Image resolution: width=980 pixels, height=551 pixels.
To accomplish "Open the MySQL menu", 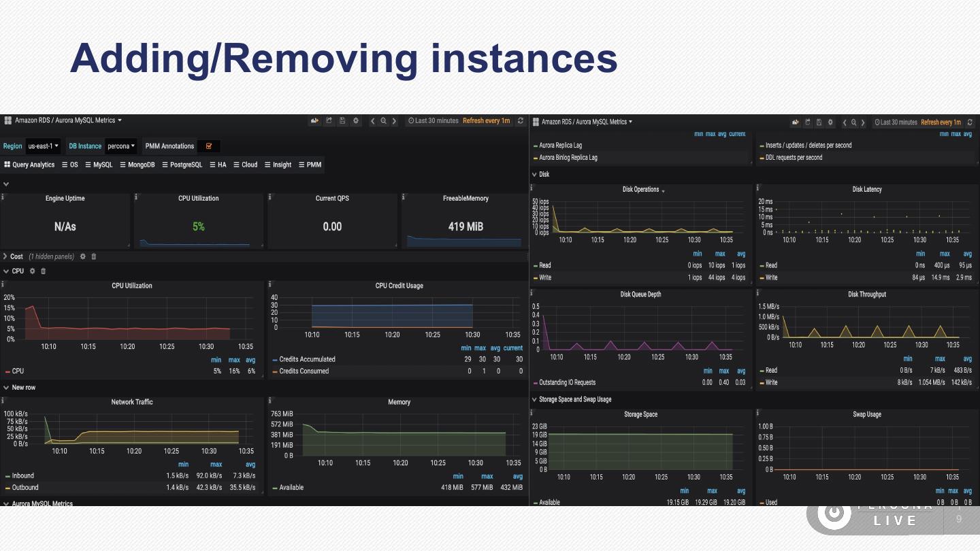I will 99,165.
